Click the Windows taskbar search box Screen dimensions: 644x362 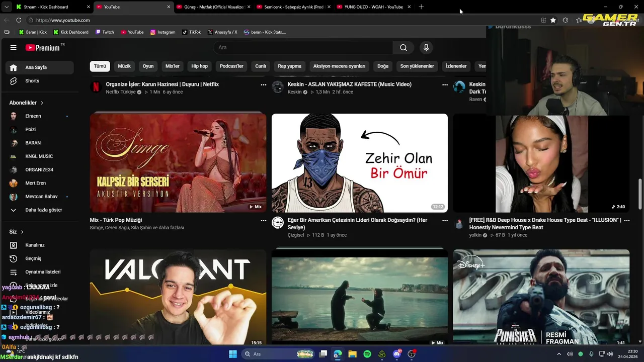278,354
